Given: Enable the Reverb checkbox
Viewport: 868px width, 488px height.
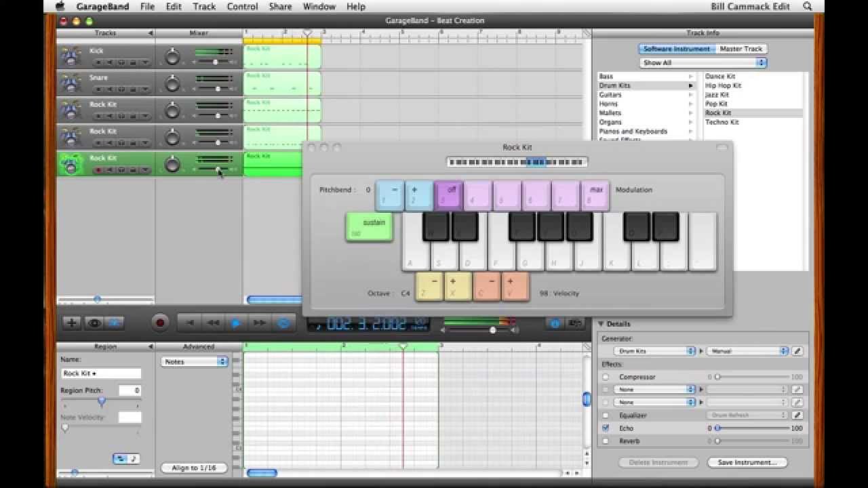Looking at the screenshot, I should pos(606,441).
